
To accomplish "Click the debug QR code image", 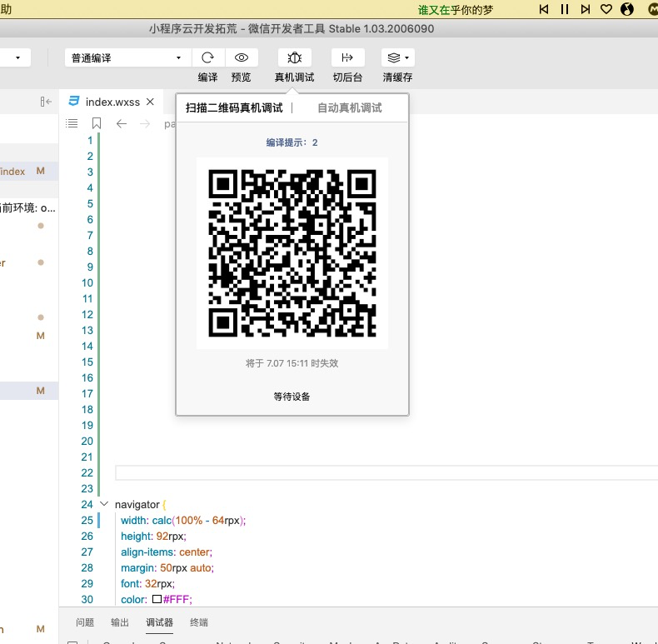I will point(292,253).
